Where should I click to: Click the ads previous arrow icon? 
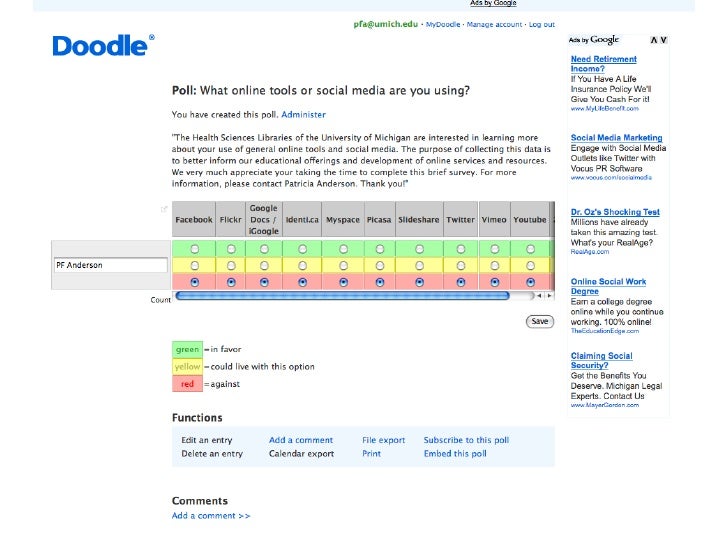(x=654, y=40)
